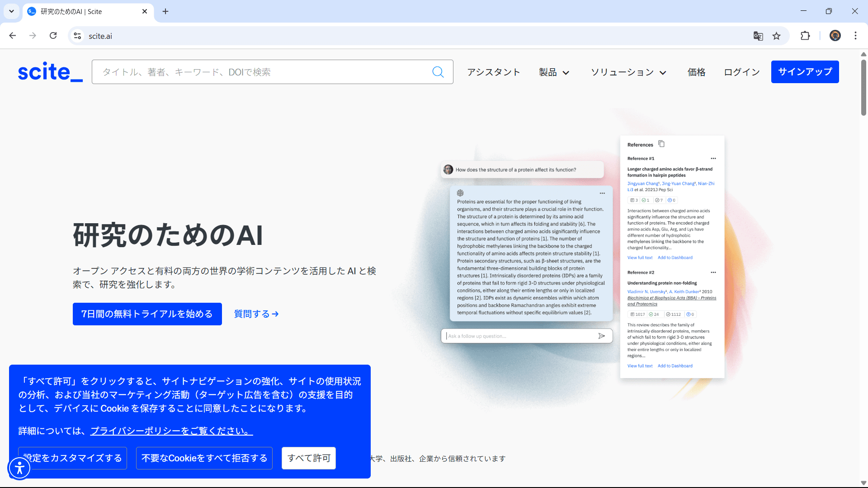The image size is (868, 488).
Task: Open the Biochimica et Biophysica Acta journal link
Action: click(671, 301)
